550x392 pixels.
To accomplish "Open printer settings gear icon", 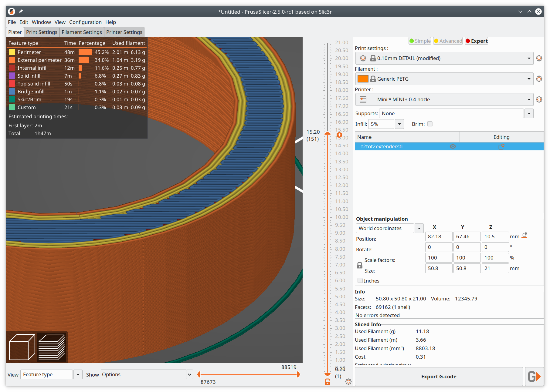I will coord(539,99).
